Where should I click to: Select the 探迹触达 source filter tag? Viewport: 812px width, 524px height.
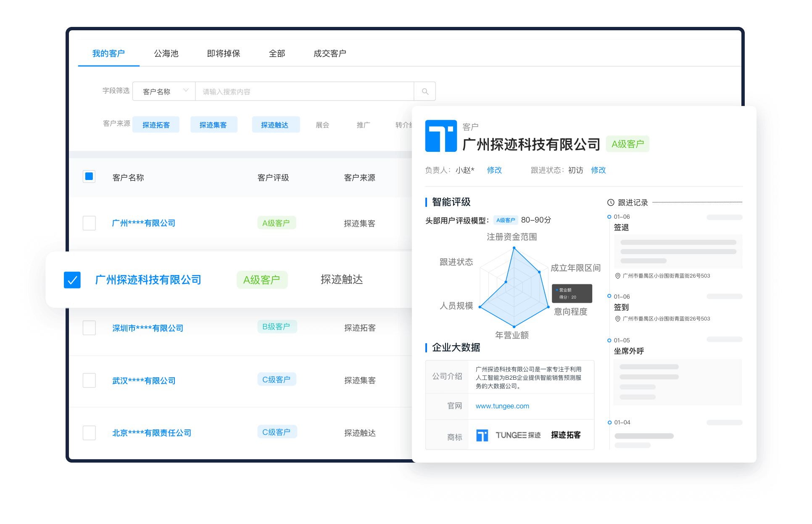275,125
